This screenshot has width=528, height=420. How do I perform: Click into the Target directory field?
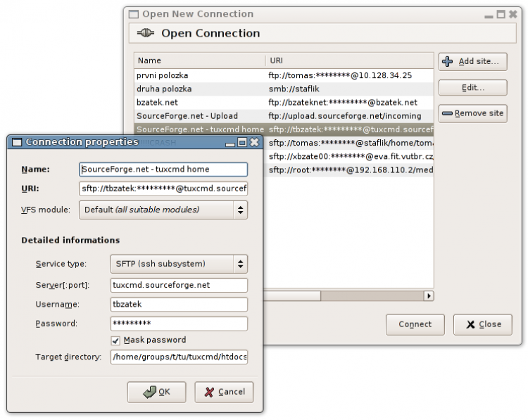click(x=179, y=357)
